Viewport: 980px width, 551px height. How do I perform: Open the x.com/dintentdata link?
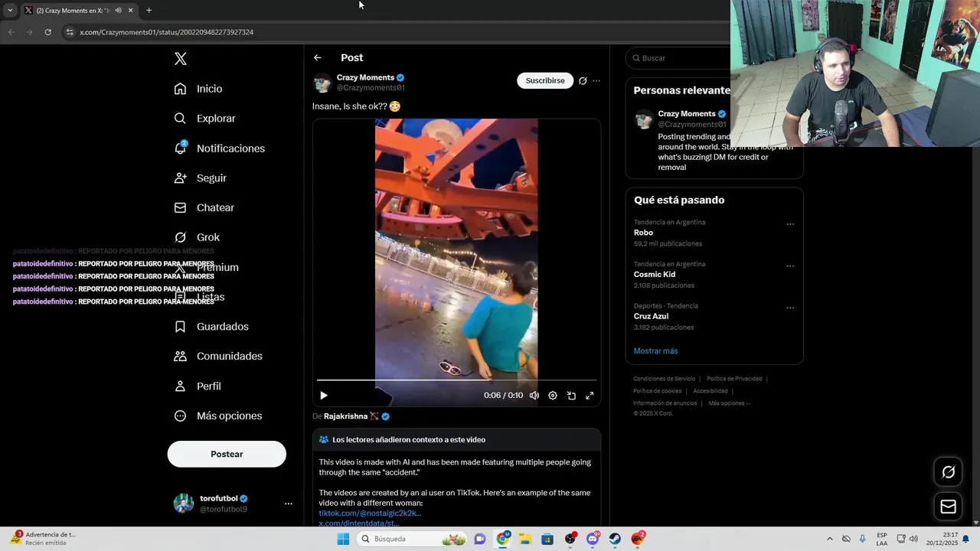pyautogui.click(x=359, y=523)
